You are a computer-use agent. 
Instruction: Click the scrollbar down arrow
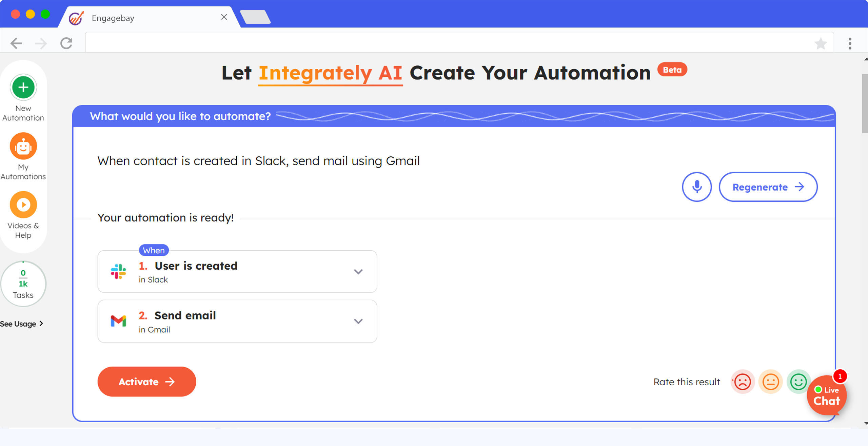(866, 423)
